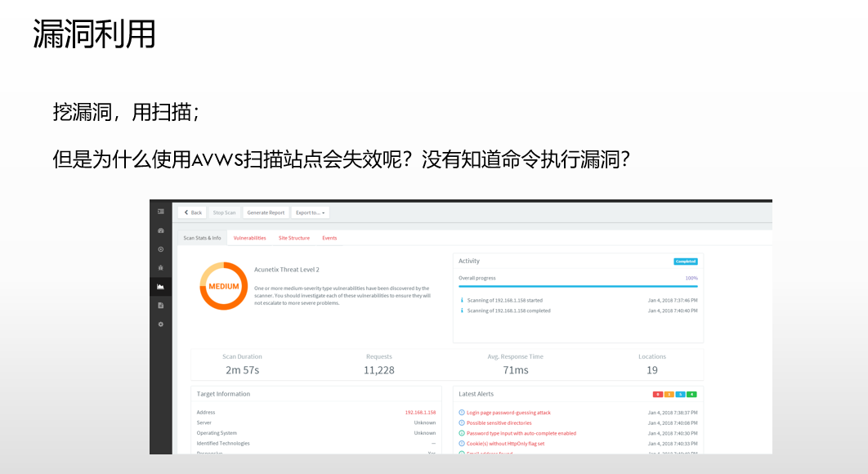The height and width of the screenshot is (474, 868).
Task: Open the Dashboard gauge icon in sidebar
Action: (x=160, y=230)
